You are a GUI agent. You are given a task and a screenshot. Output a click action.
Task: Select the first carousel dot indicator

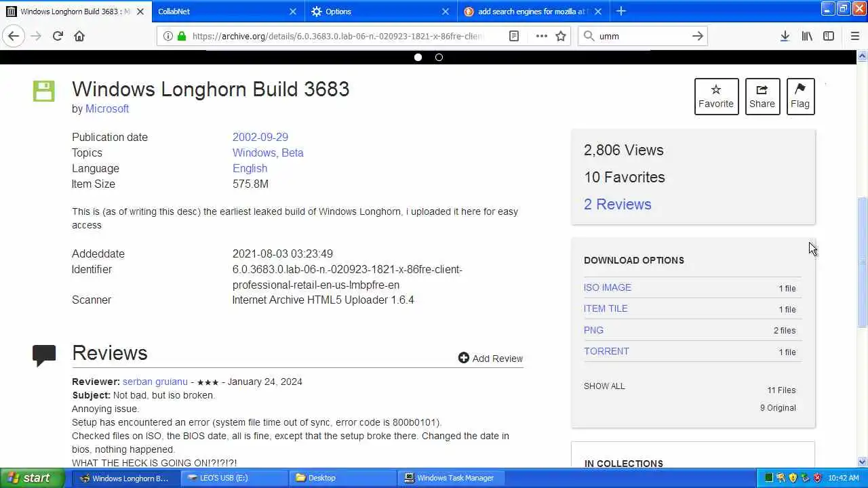pyautogui.click(x=418, y=57)
